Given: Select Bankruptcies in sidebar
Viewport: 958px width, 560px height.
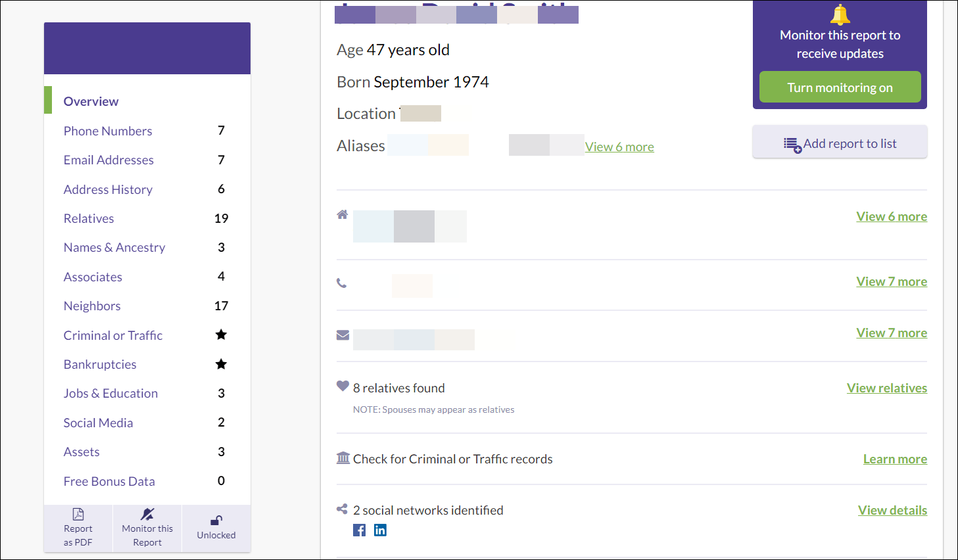Looking at the screenshot, I should coord(100,364).
